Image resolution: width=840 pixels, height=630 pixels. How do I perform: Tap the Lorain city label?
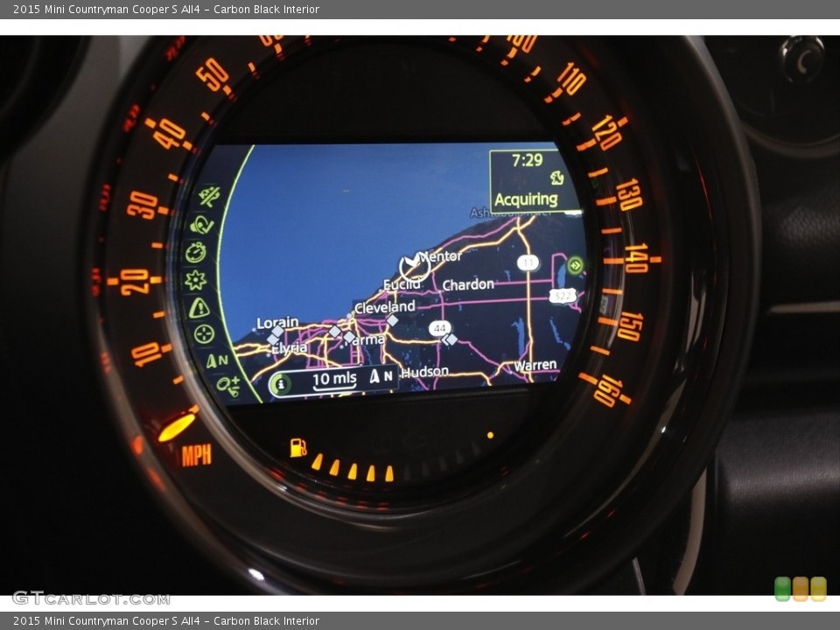coord(277,323)
